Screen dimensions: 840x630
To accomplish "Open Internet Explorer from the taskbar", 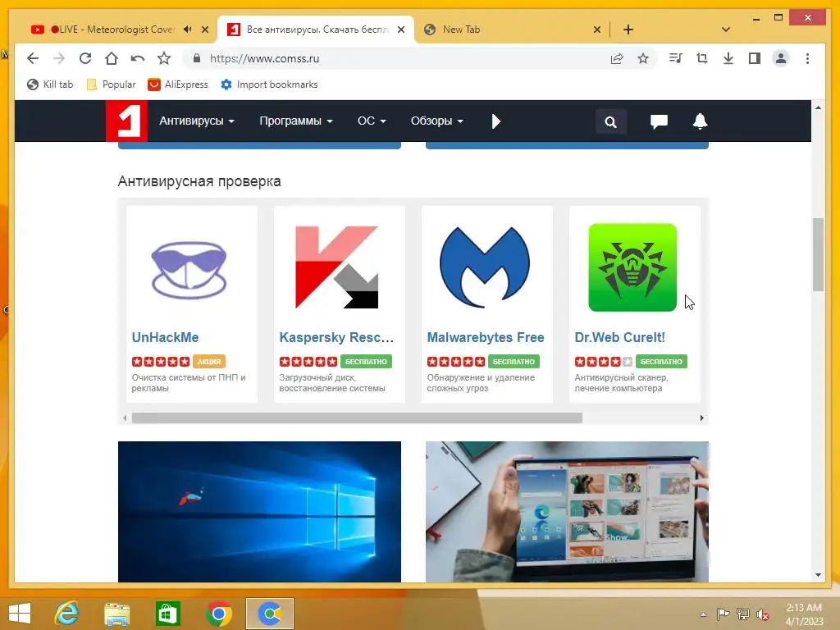I will (x=67, y=614).
